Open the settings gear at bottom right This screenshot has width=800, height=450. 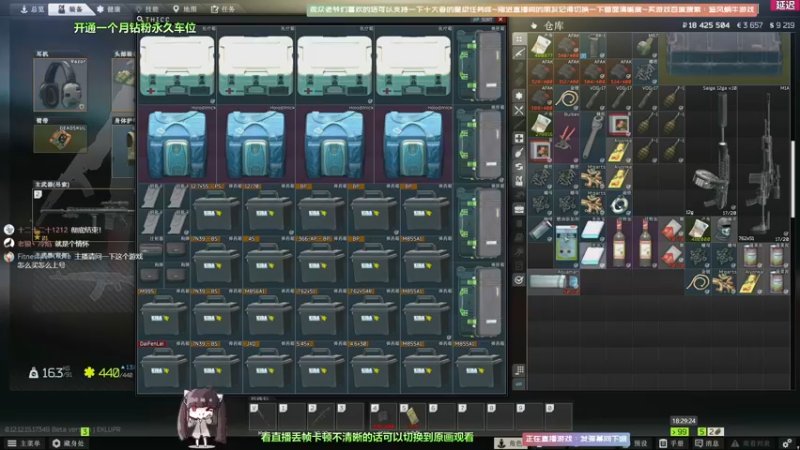point(787,443)
